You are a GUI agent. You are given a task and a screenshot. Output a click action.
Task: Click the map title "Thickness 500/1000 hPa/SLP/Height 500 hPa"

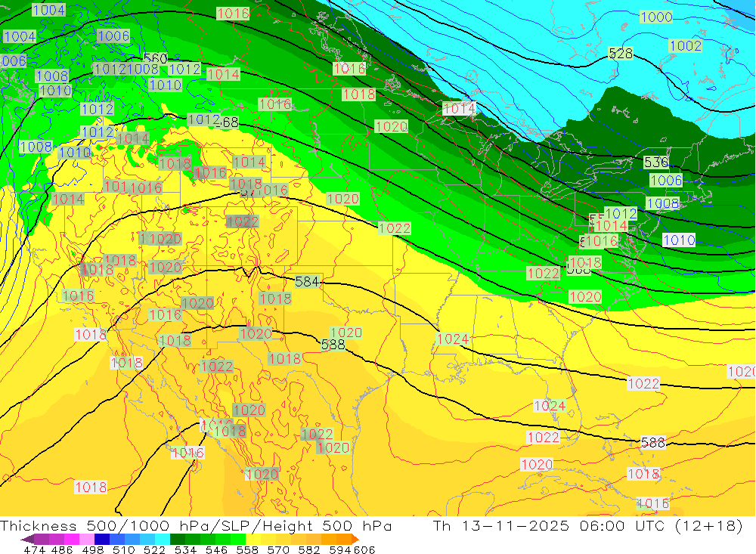tap(196, 525)
